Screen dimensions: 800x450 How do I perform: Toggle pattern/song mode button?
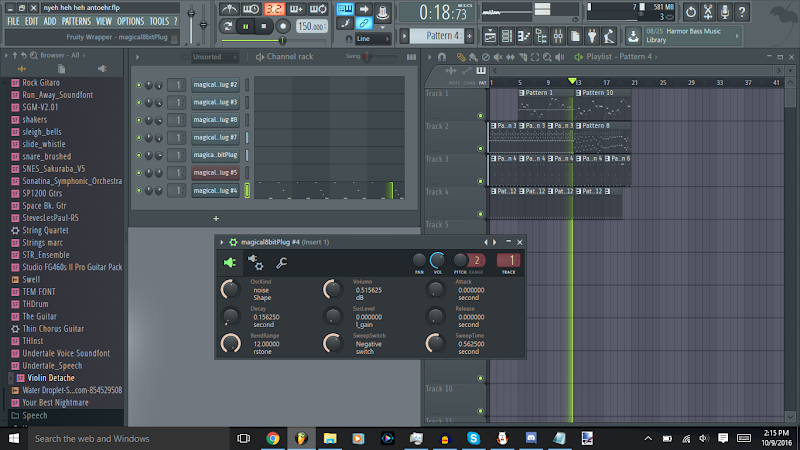(x=228, y=26)
